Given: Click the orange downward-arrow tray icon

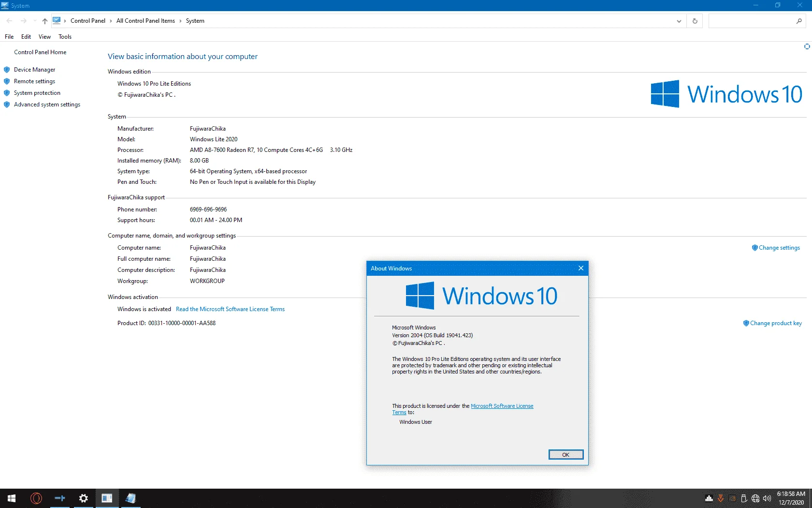Looking at the screenshot, I should (x=721, y=498).
